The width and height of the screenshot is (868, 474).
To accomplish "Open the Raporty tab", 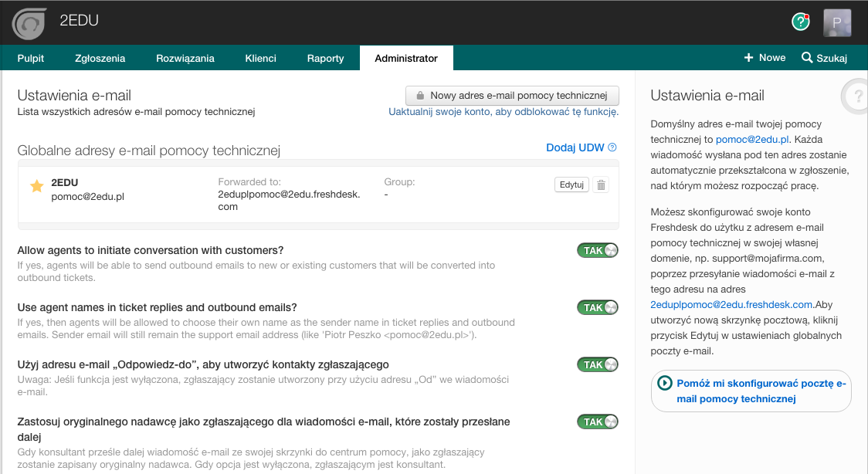I will (x=325, y=58).
